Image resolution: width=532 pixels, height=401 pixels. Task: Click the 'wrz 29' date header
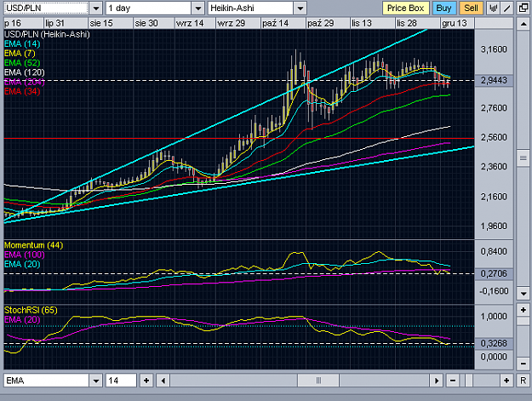(x=231, y=23)
